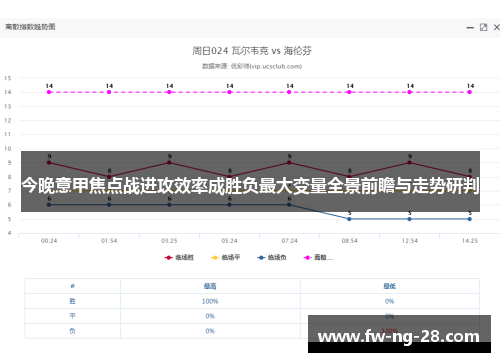Screen dimensions: 500x362
Task: Click the x-axis label 05:24
Action: click(x=229, y=241)
